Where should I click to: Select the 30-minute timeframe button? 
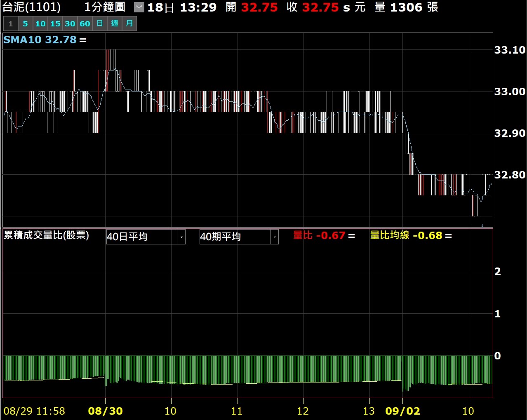70,24
